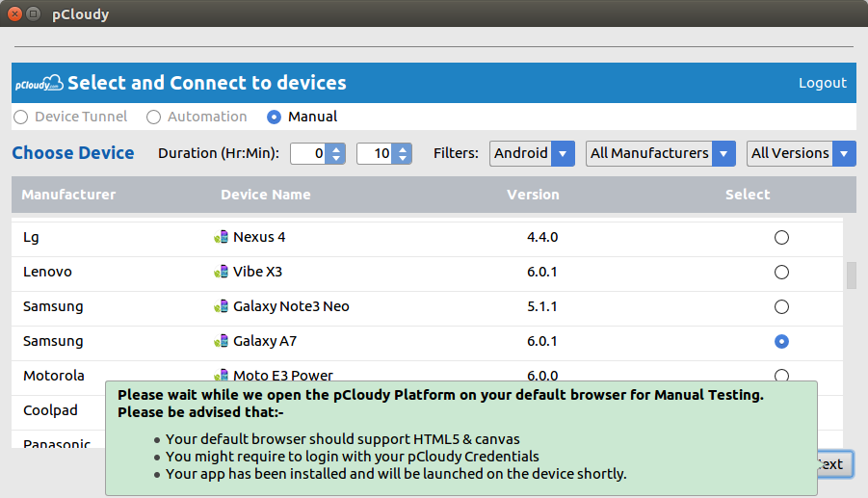Click the Galaxy A7 device name
This screenshot has width=868, height=498.
(x=265, y=341)
